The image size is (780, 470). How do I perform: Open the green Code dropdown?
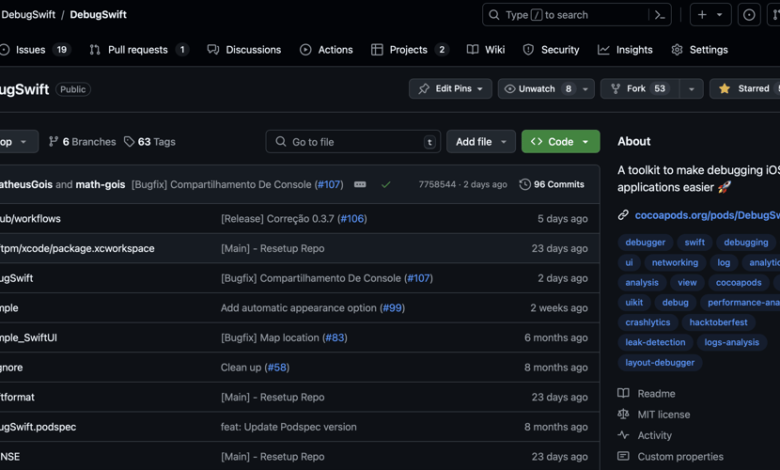coord(561,142)
